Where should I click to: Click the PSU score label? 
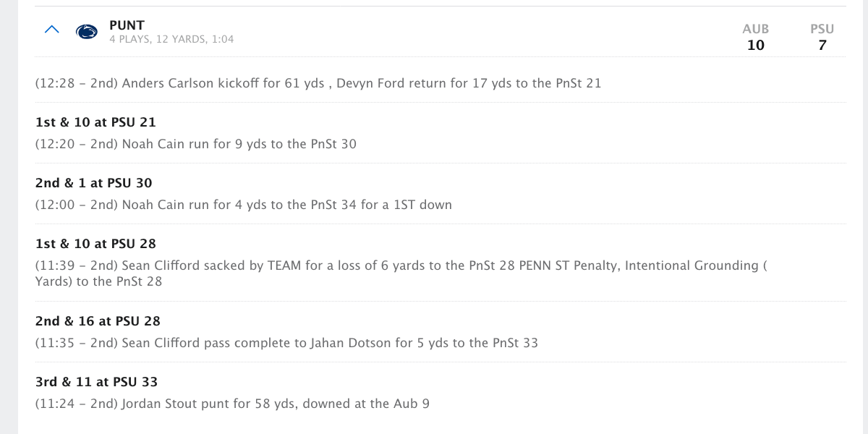822,29
